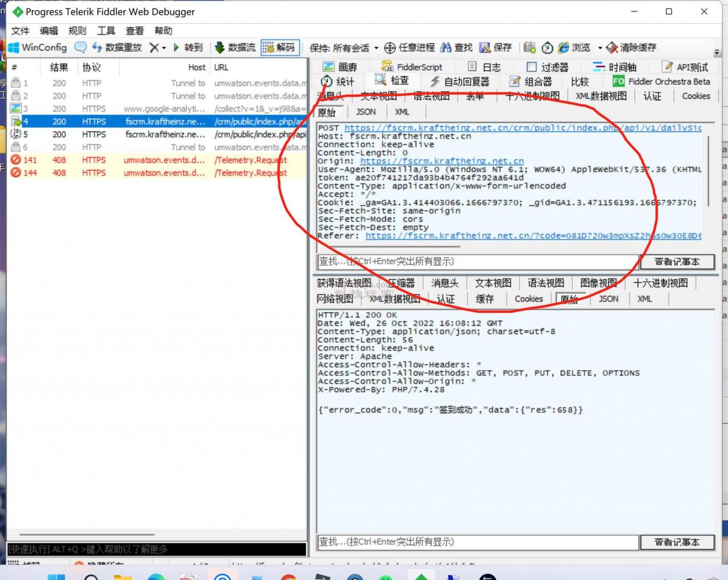This screenshot has width=728, height=580.
Task: Open the Fiddler Orchestra Beta tab
Action: 661,81
